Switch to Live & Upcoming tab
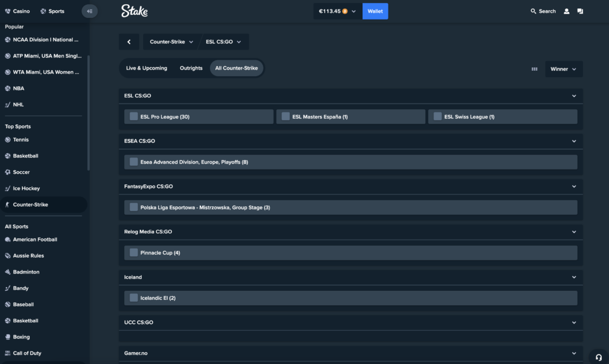 pos(146,68)
